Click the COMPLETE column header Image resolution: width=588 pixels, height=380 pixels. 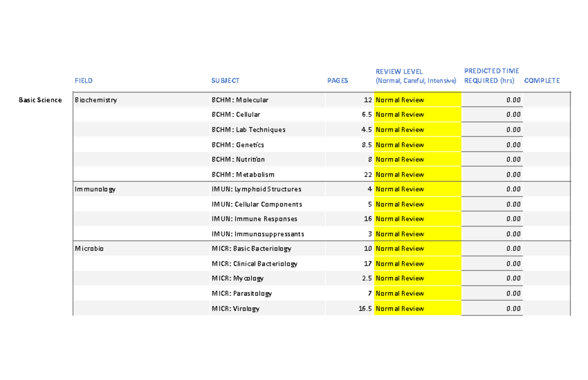click(x=542, y=80)
